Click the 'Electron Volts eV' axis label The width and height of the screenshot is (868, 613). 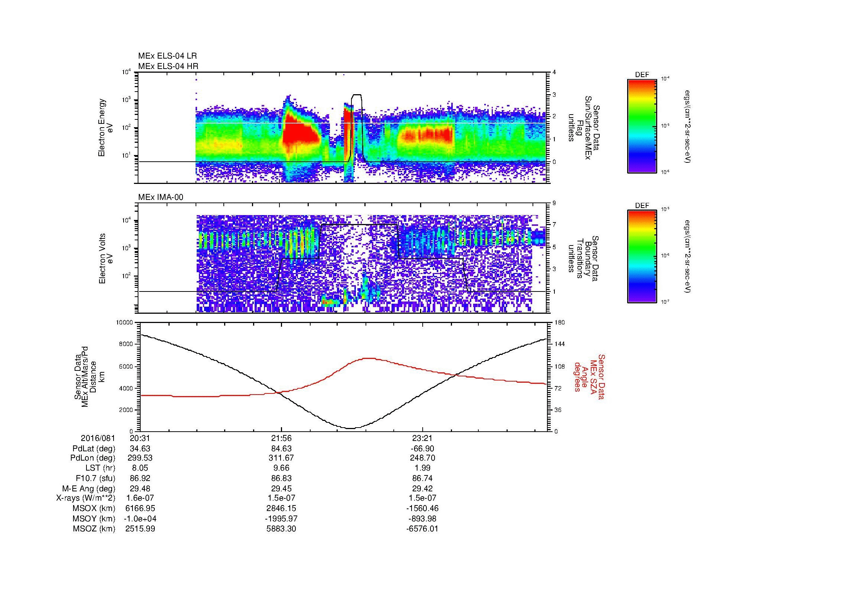coord(105,258)
